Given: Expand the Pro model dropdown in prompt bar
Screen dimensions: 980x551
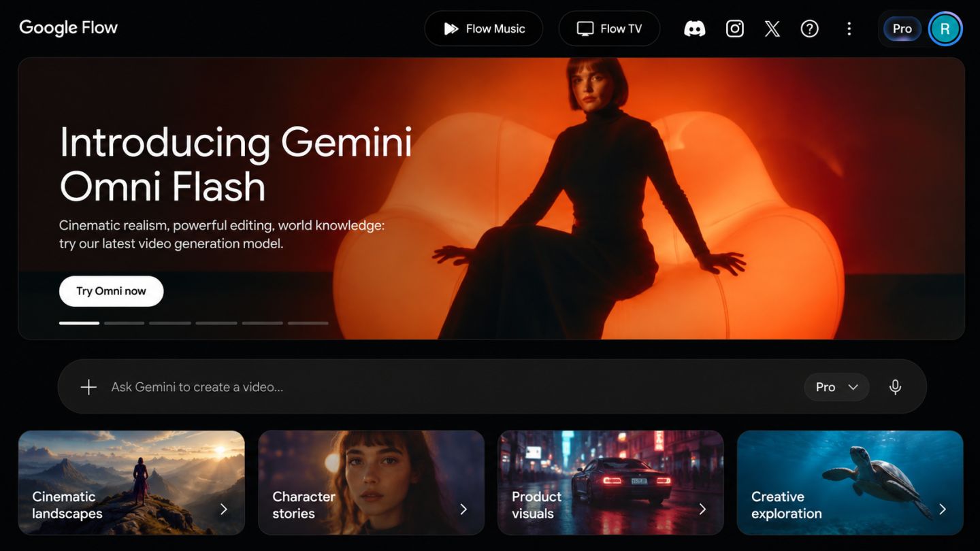Looking at the screenshot, I should [x=836, y=387].
